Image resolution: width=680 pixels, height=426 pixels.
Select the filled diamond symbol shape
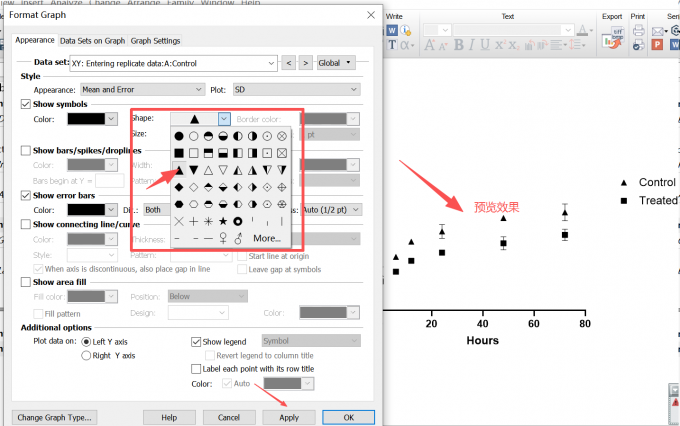click(x=179, y=187)
